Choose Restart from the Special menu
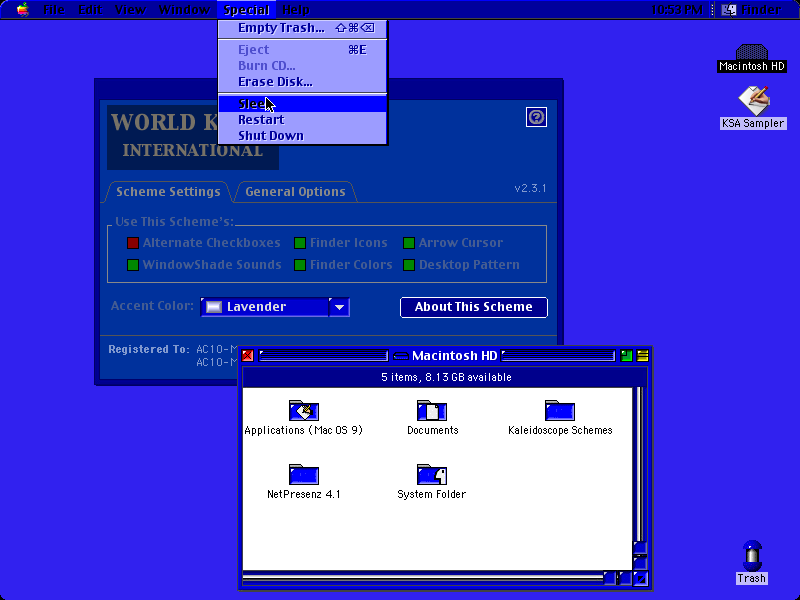Viewport: 800px width, 600px height. [303, 119]
